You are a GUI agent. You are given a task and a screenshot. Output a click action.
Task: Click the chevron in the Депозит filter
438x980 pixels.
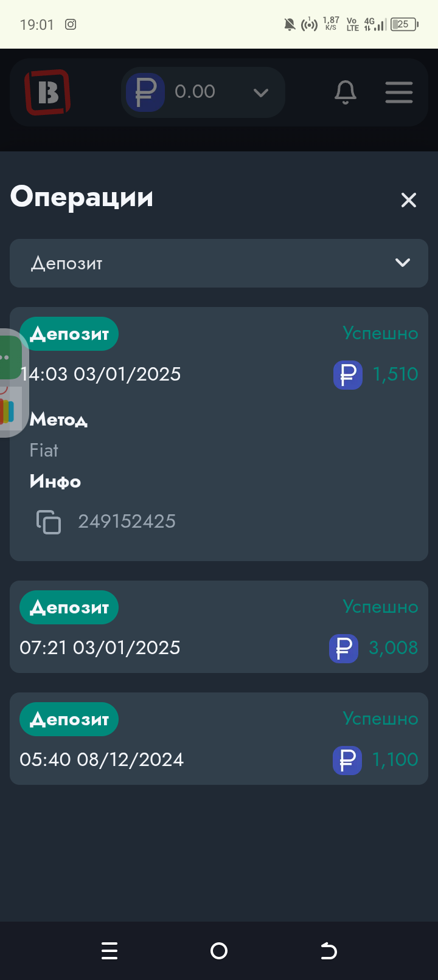[403, 263]
